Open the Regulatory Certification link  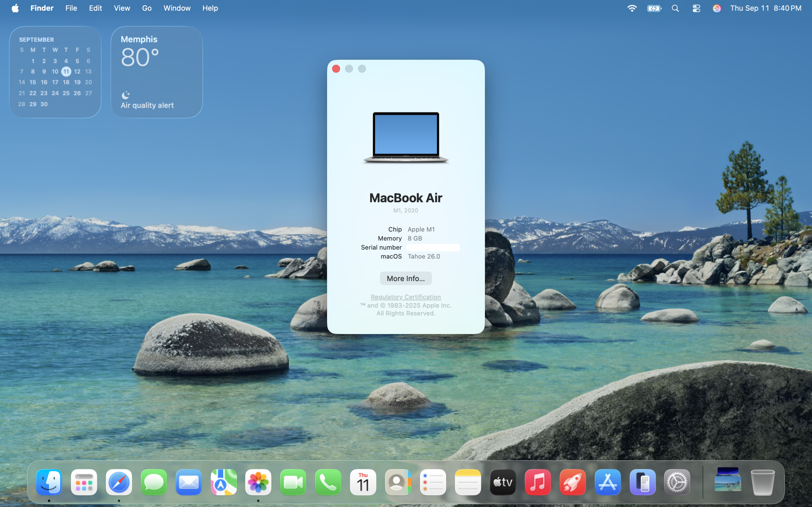click(x=405, y=297)
